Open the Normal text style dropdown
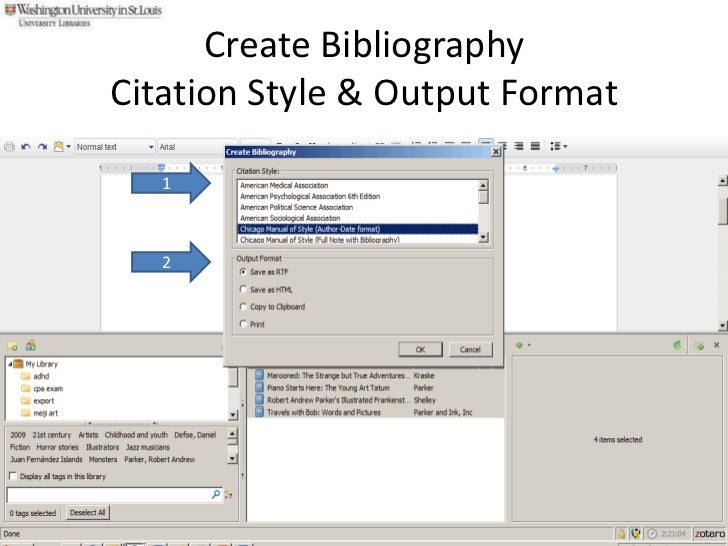The image size is (728, 546). click(115, 147)
